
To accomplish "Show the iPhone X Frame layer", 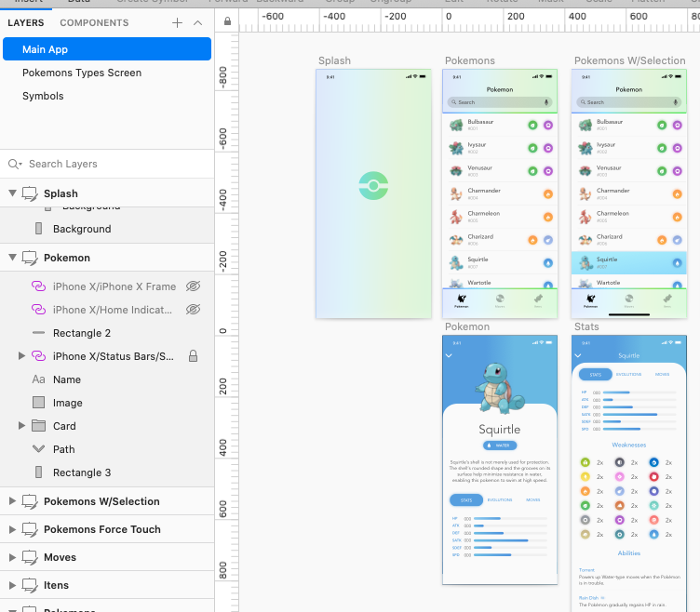I will click(x=193, y=286).
